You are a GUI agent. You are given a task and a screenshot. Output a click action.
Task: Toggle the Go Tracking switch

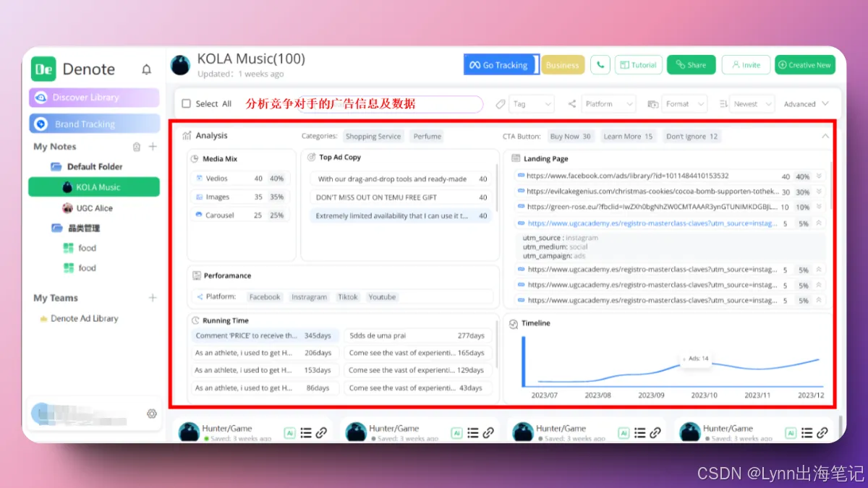(x=501, y=65)
